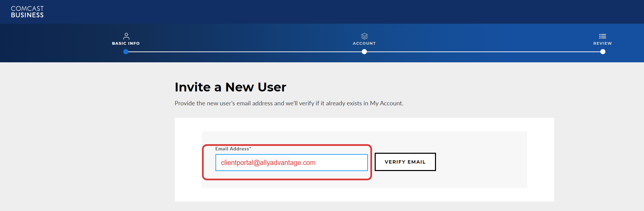Screen dimensions: 644x211
Task: Select the Account layers icon
Action: tap(365, 36)
